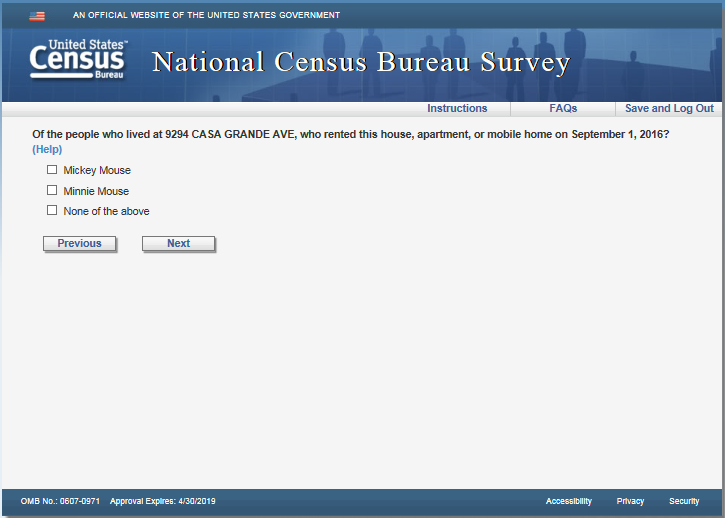This screenshot has height=518, width=725.
Task: Click the United States Census Bureau logo
Action: pyautogui.click(x=79, y=61)
